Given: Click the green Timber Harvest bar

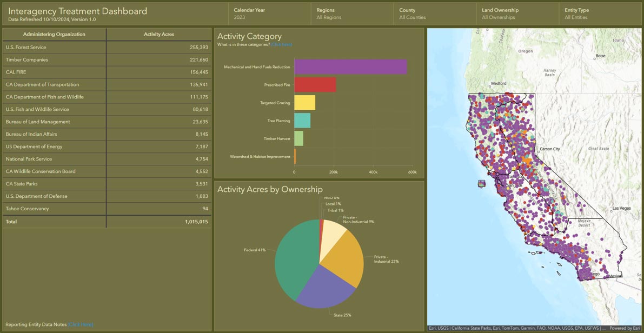Looking at the screenshot, I should coord(298,138).
